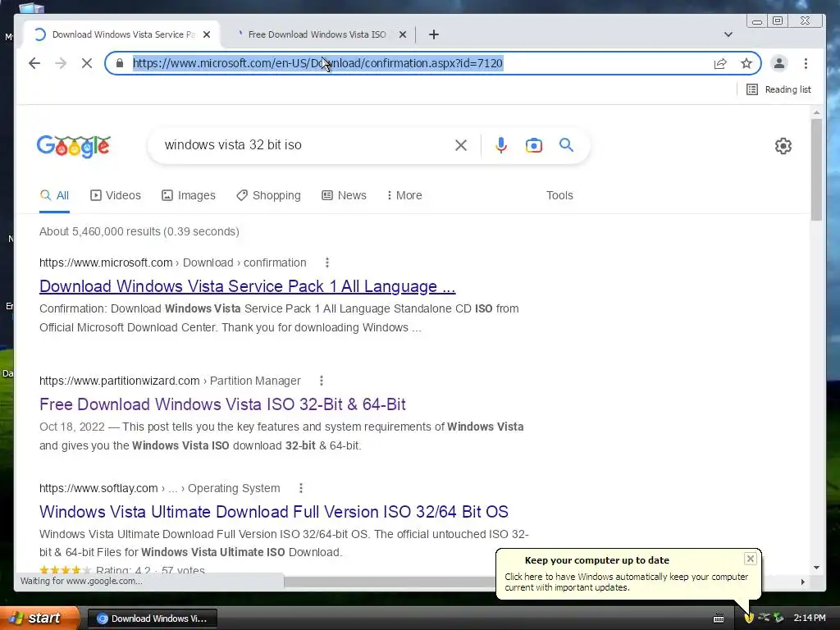Viewport: 840px width, 630px height.
Task: Click the 2:14 PM clock
Action: (810, 619)
